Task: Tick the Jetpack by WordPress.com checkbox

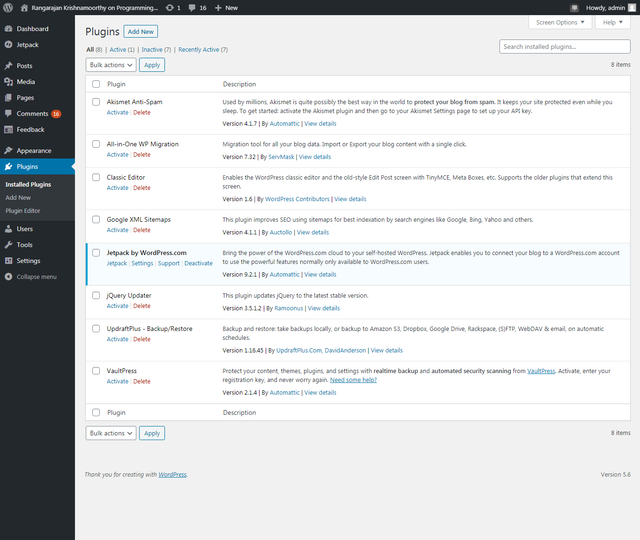Action: (96, 253)
